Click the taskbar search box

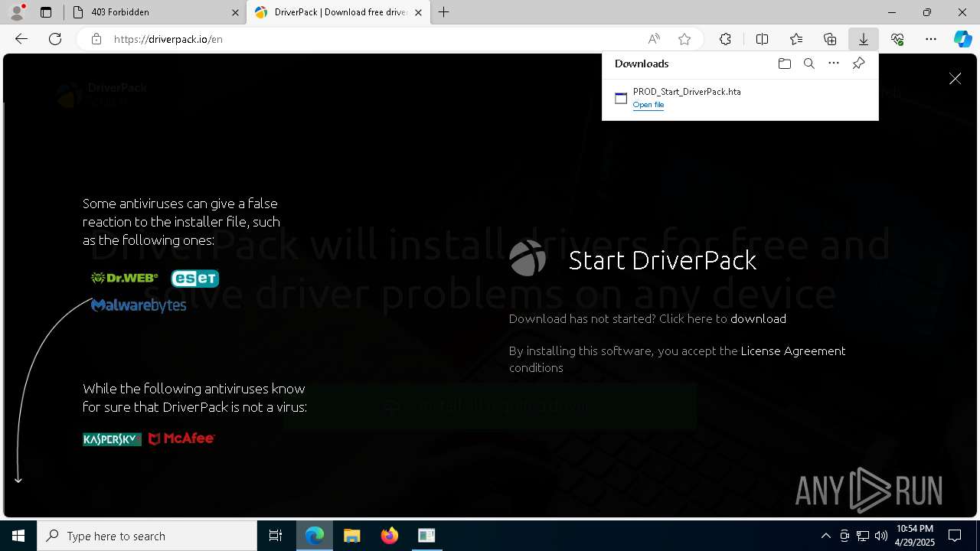[x=147, y=536]
